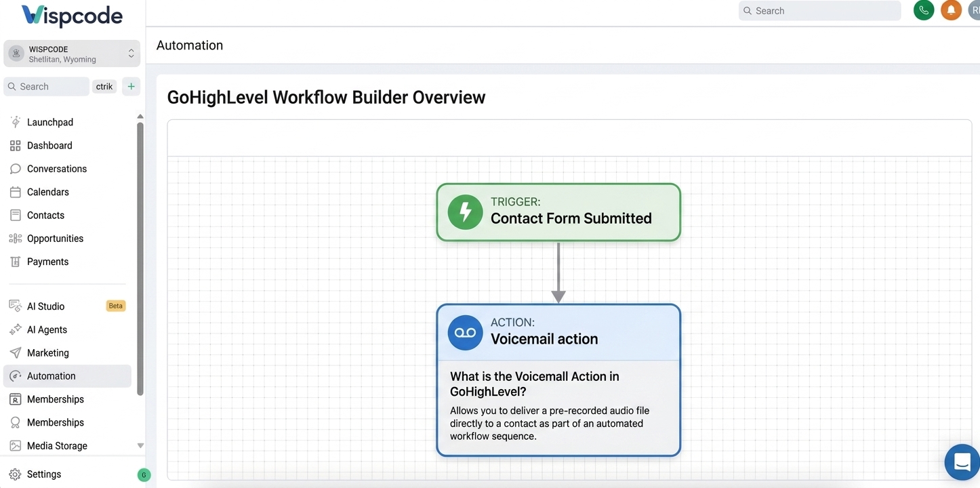Screen dimensions: 980x488
Task: Select the Contact Form Submitted trigger node
Action: point(558,212)
